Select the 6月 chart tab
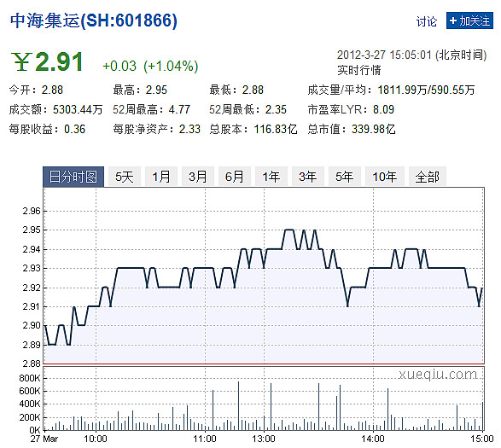This screenshot has width=501, height=448. coord(235,177)
